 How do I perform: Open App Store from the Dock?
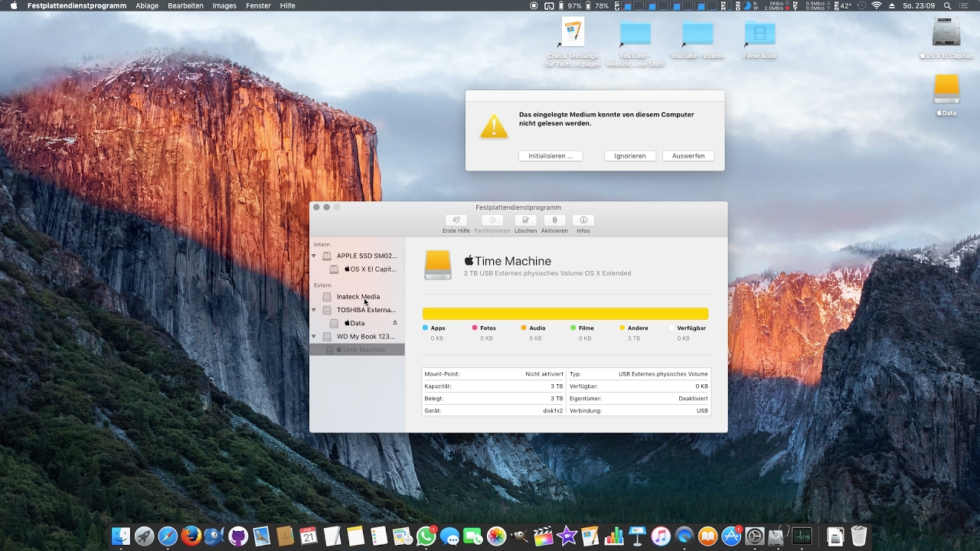coord(731,536)
